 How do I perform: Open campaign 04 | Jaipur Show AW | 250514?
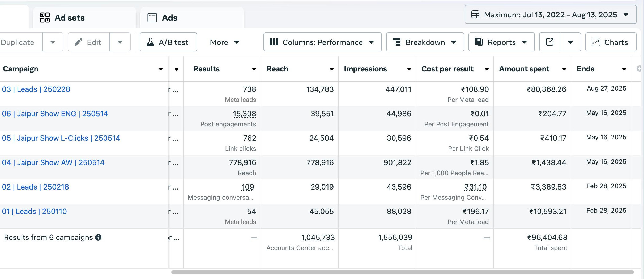click(53, 162)
